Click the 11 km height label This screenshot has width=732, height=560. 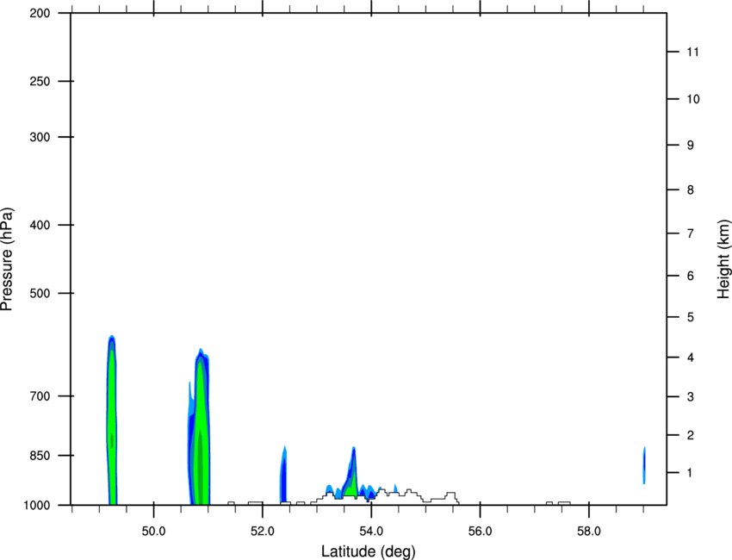pos(692,52)
